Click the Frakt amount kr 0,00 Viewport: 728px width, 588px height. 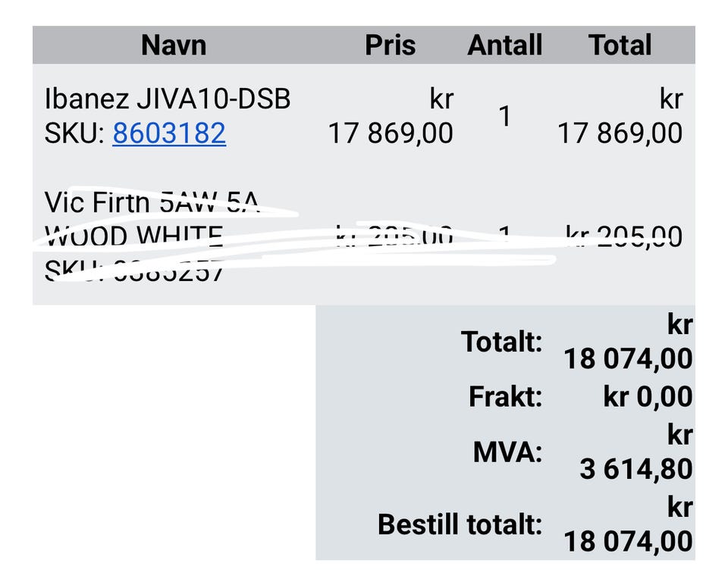pos(648,397)
